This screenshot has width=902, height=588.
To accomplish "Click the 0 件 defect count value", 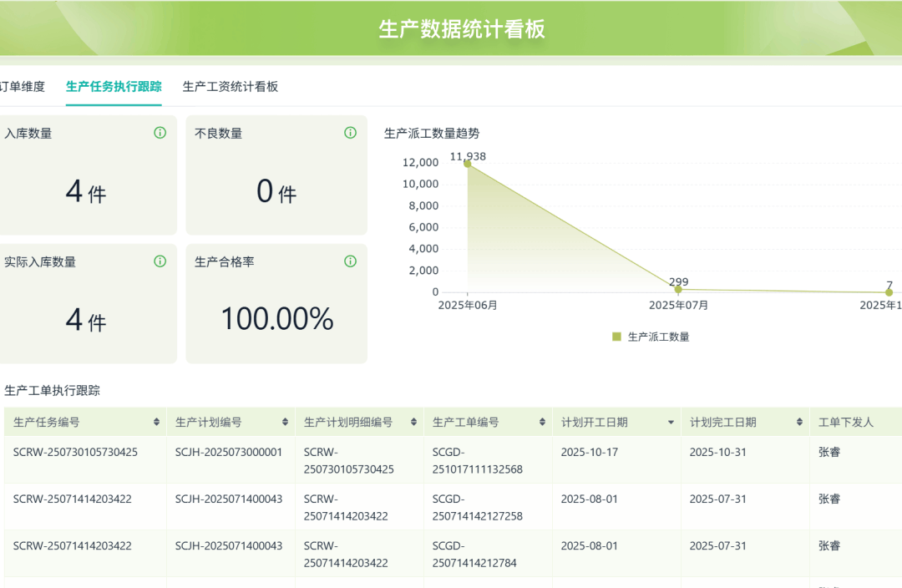I will pos(276,191).
